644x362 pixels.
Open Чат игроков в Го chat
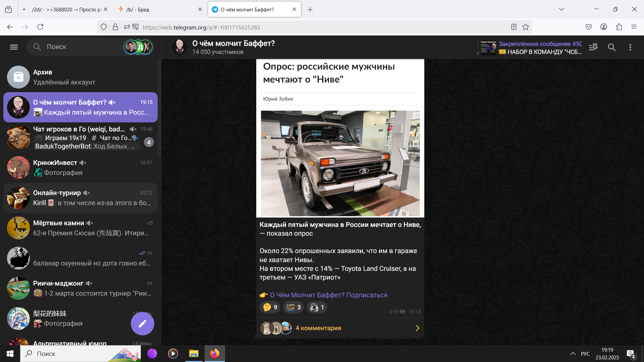coord(80,137)
